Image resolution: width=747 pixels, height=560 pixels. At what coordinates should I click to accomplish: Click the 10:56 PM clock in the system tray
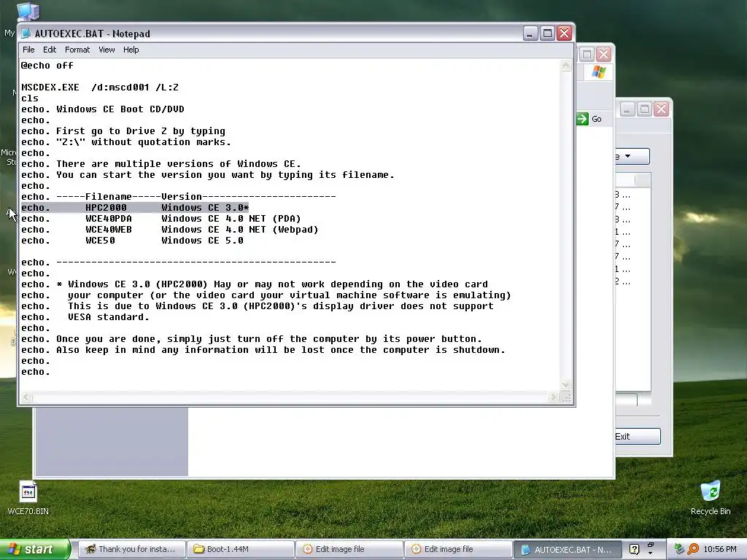point(720,550)
